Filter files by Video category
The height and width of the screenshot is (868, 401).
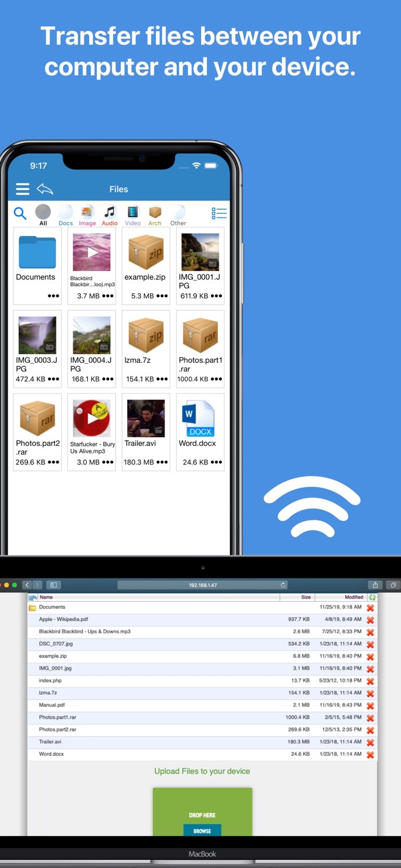click(133, 215)
